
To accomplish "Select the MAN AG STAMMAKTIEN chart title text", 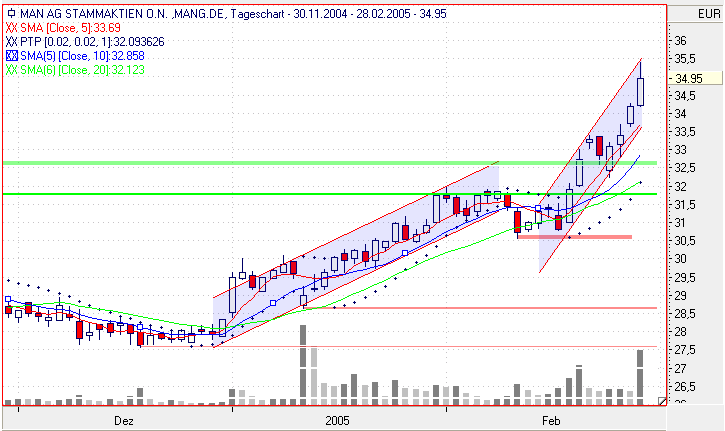I will click(233, 14).
